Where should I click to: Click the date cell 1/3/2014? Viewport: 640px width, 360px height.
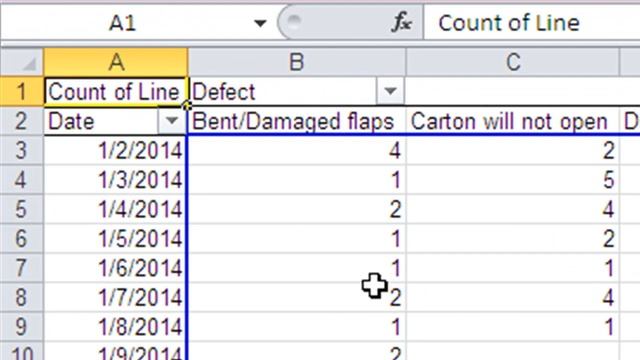coord(116,180)
